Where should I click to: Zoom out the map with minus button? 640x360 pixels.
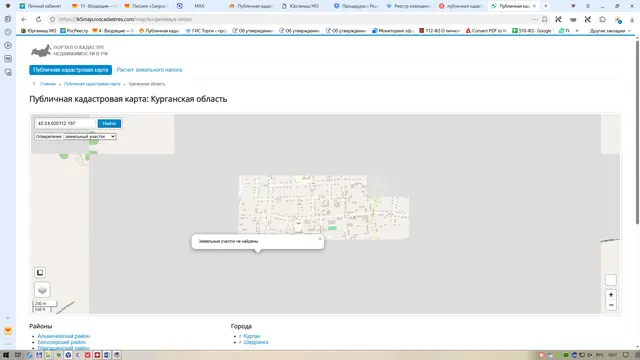[611, 305]
